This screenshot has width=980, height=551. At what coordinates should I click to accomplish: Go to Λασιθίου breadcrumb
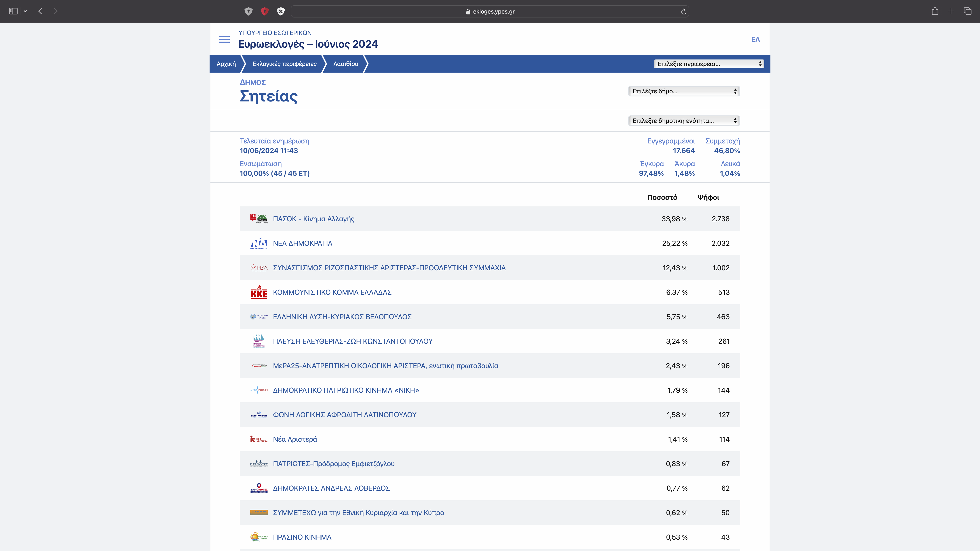(x=345, y=64)
